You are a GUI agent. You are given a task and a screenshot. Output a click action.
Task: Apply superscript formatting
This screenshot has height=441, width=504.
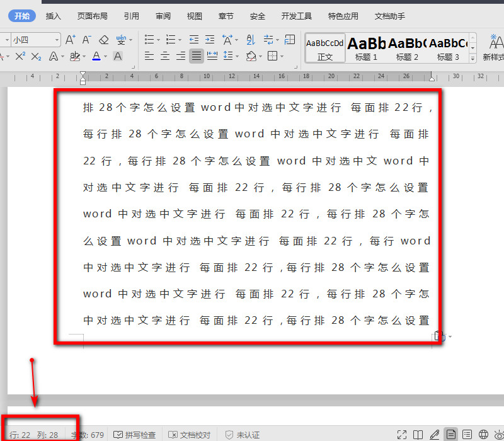[20, 56]
